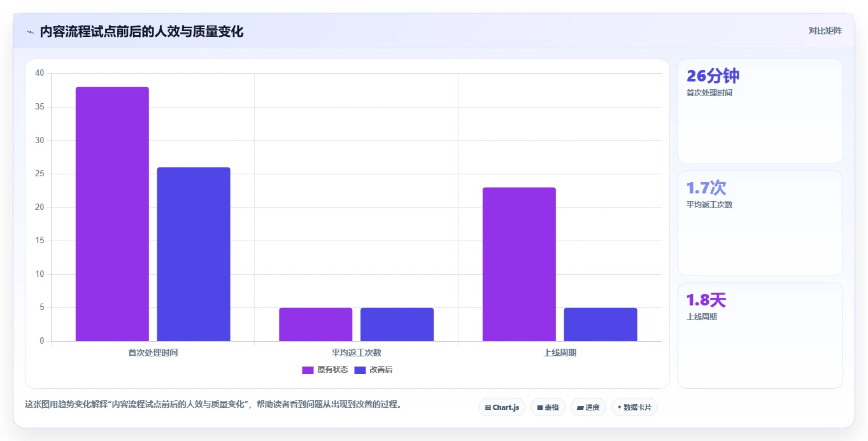Select the 表格 tag chip
This screenshot has height=441, width=868.
[548, 407]
